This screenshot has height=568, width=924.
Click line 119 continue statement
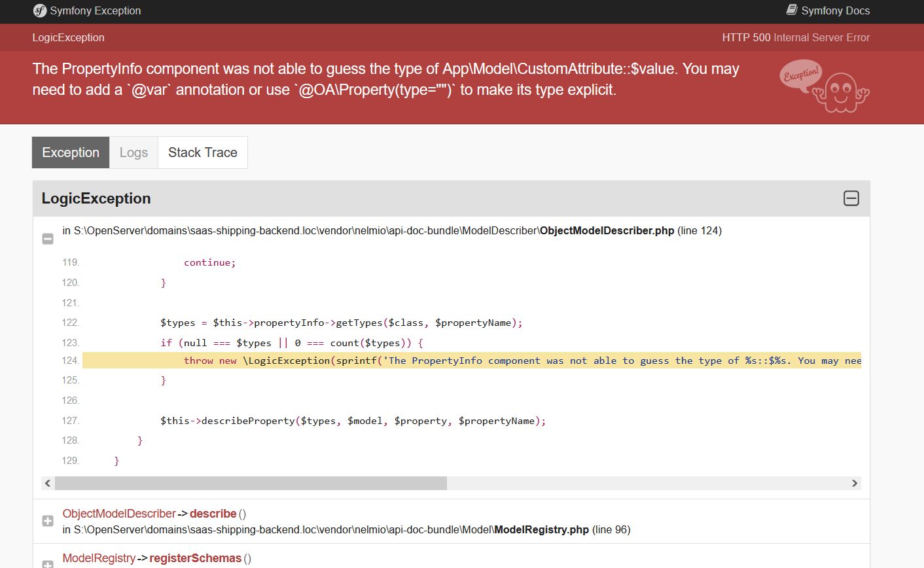coord(209,262)
